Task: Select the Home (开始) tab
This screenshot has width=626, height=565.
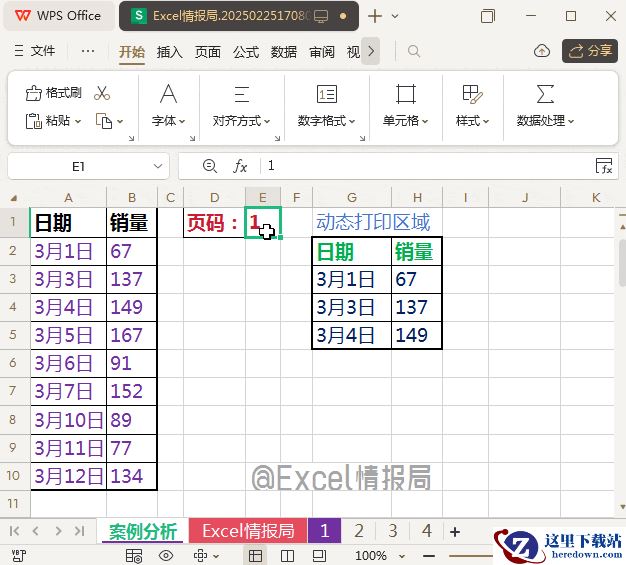Action: [x=132, y=52]
